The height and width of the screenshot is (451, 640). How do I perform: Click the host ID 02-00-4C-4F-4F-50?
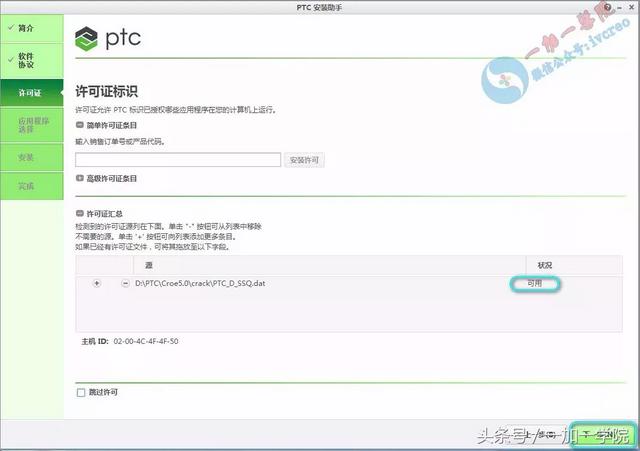pyautogui.click(x=146, y=341)
